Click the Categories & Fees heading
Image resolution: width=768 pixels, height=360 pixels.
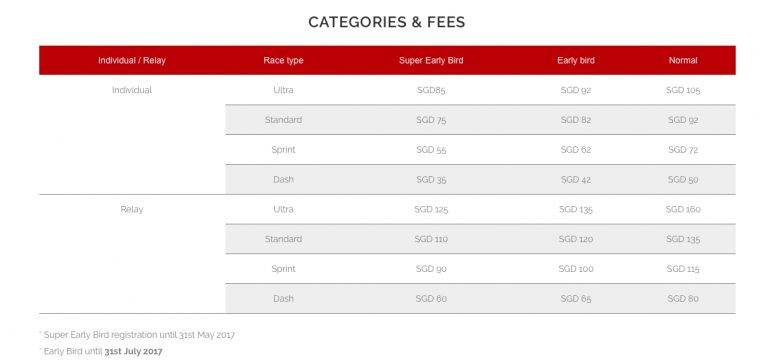click(x=386, y=22)
